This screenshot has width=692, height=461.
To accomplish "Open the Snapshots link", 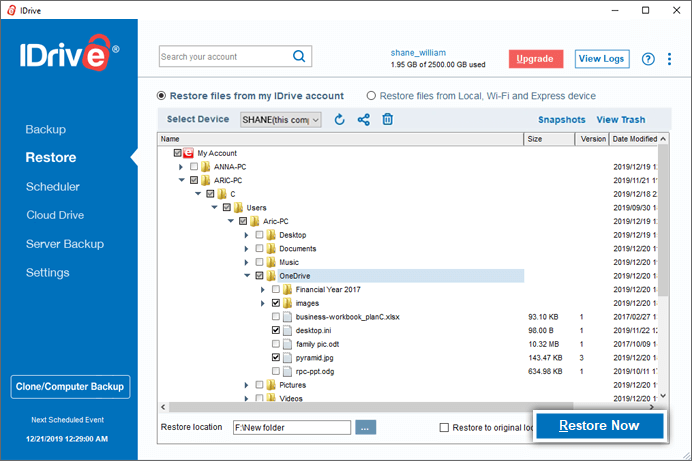I will pyautogui.click(x=561, y=120).
